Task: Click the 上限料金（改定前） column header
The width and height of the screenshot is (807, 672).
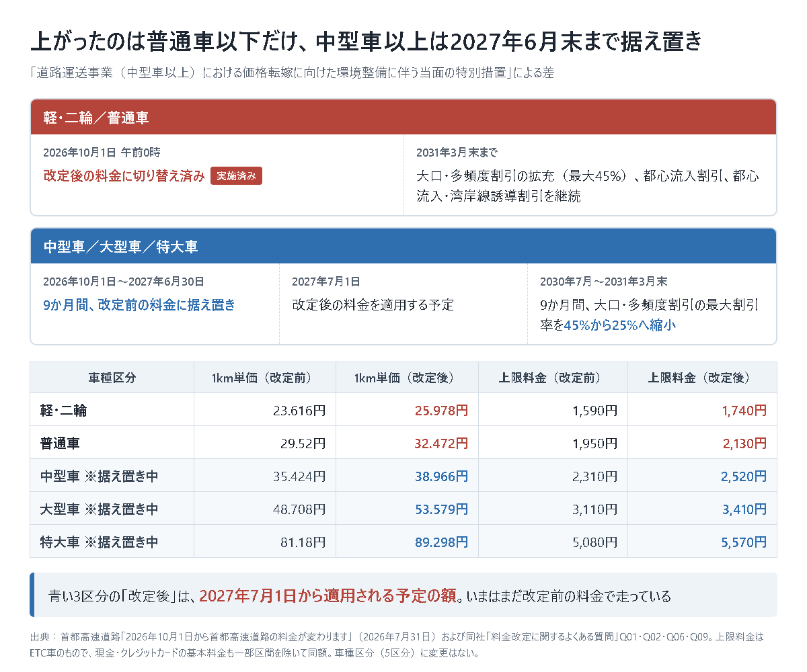Action: click(553, 378)
